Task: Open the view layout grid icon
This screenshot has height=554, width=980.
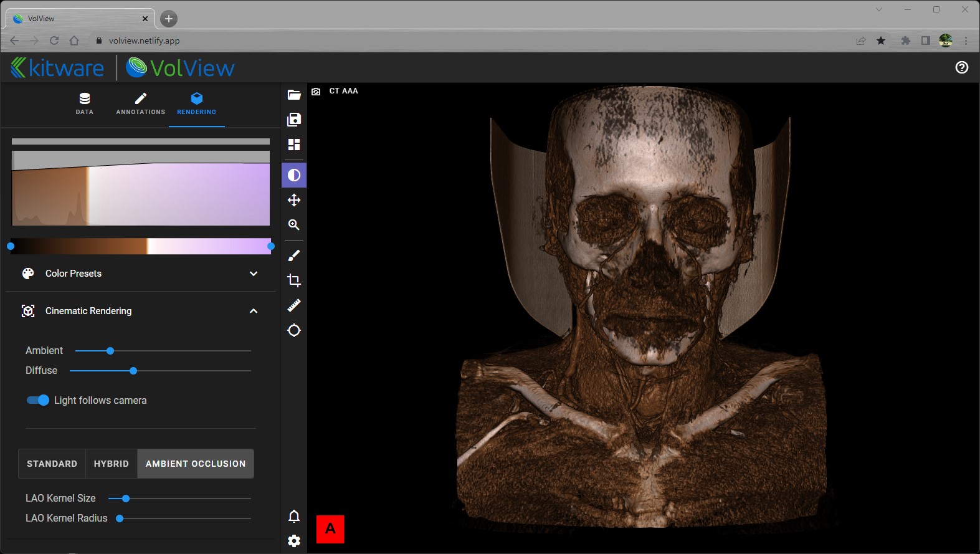Action: (x=294, y=145)
